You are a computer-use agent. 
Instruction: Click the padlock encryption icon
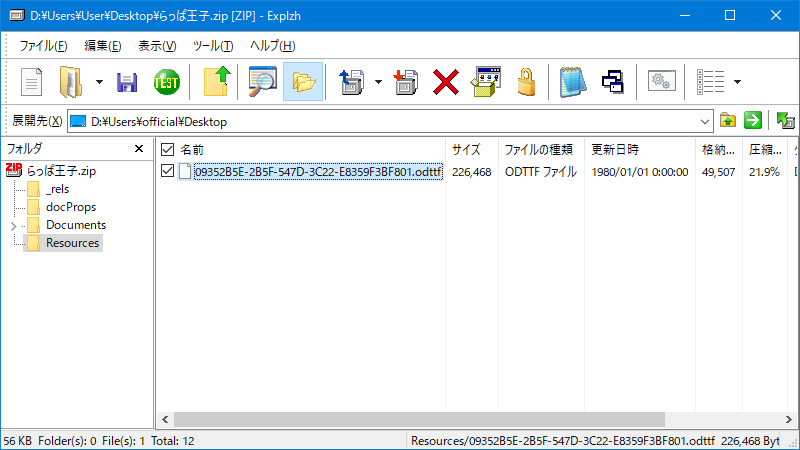tap(527, 82)
